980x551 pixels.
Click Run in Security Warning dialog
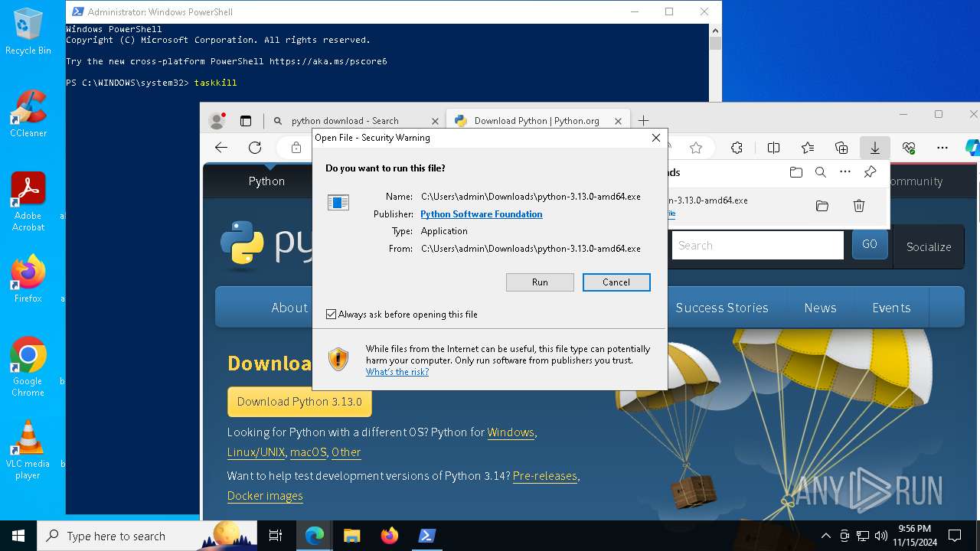(x=540, y=282)
